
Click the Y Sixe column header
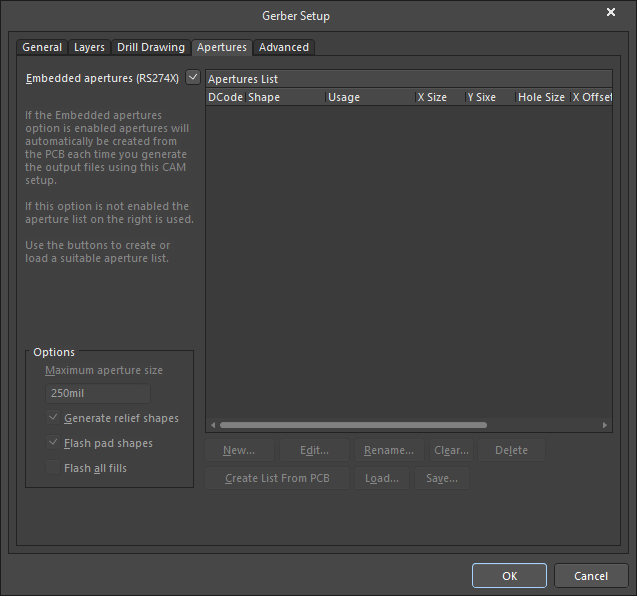pyautogui.click(x=491, y=98)
